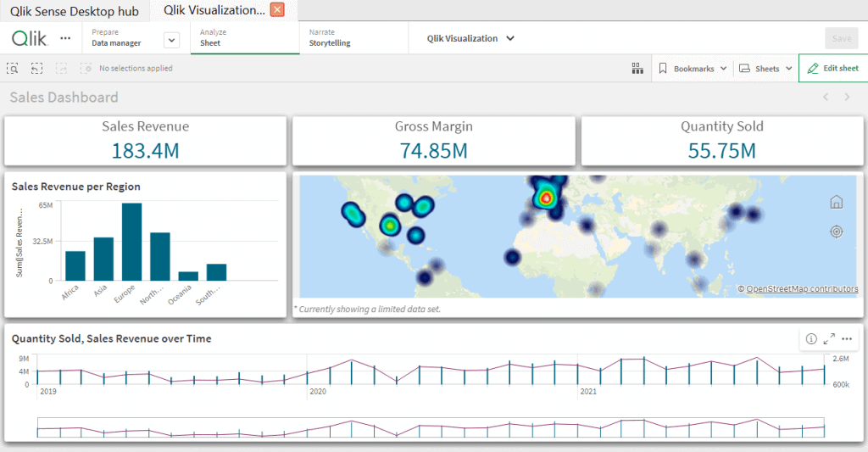The height and width of the screenshot is (452, 868).
Task: Click the pencil icon on Edit sheet
Action: pyautogui.click(x=813, y=68)
